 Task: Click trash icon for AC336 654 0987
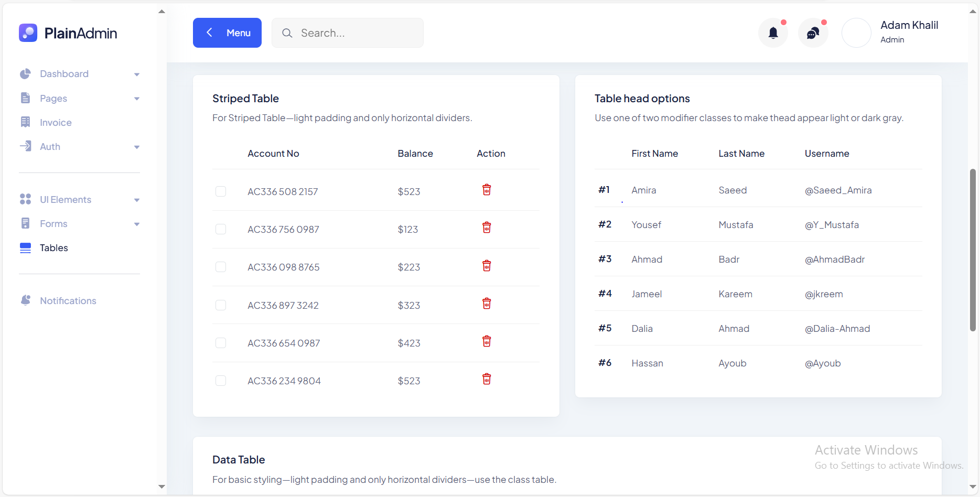487,341
